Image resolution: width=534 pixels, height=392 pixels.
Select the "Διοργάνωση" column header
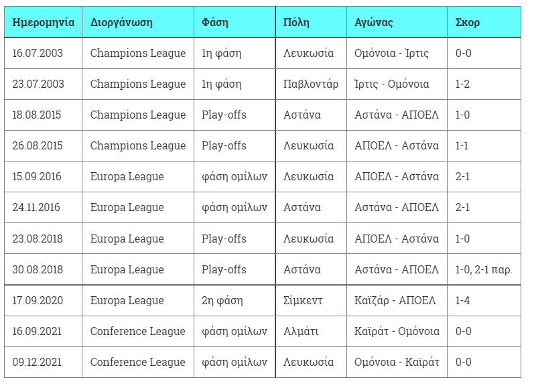point(121,22)
